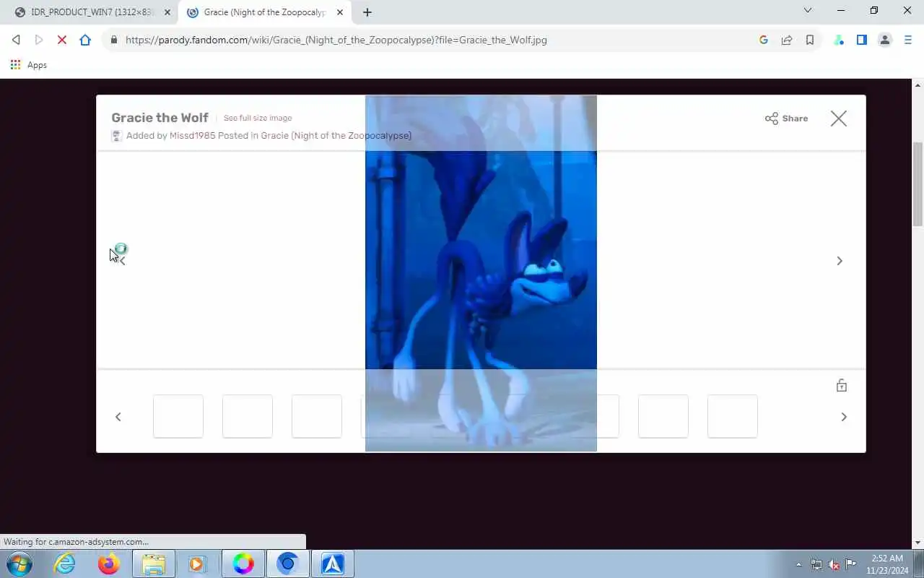Open the browser home page icon

(85, 40)
